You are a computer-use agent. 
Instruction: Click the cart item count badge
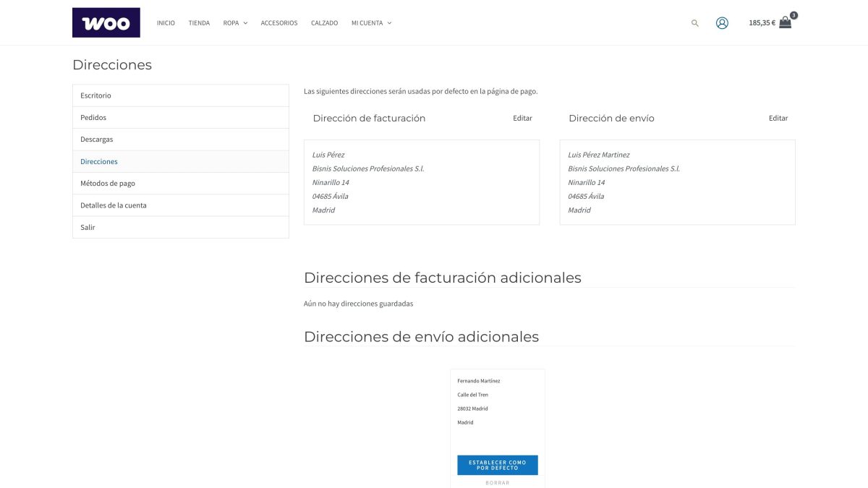click(x=792, y=14)
